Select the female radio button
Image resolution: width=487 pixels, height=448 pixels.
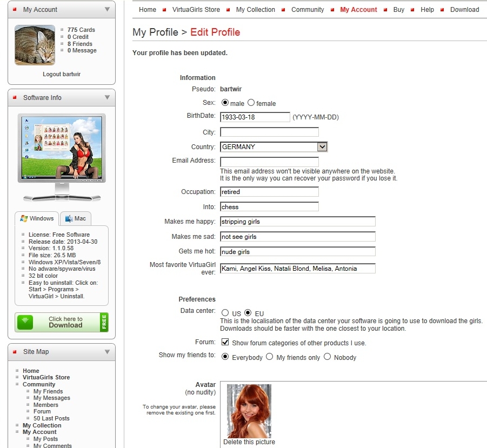click(x=251, y=103)
